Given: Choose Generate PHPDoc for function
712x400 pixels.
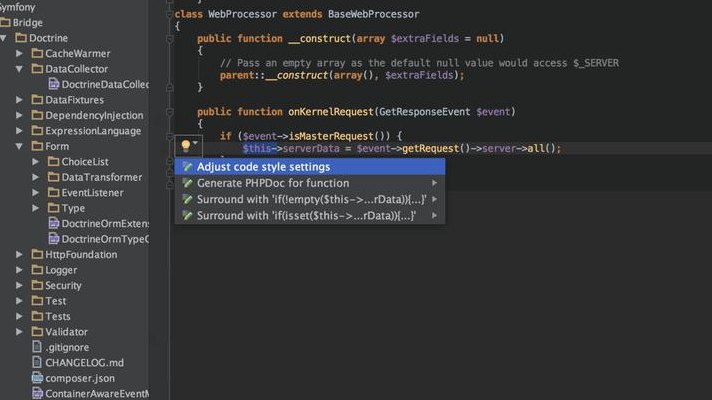Looking at the screenshot, I should [310, 183].
